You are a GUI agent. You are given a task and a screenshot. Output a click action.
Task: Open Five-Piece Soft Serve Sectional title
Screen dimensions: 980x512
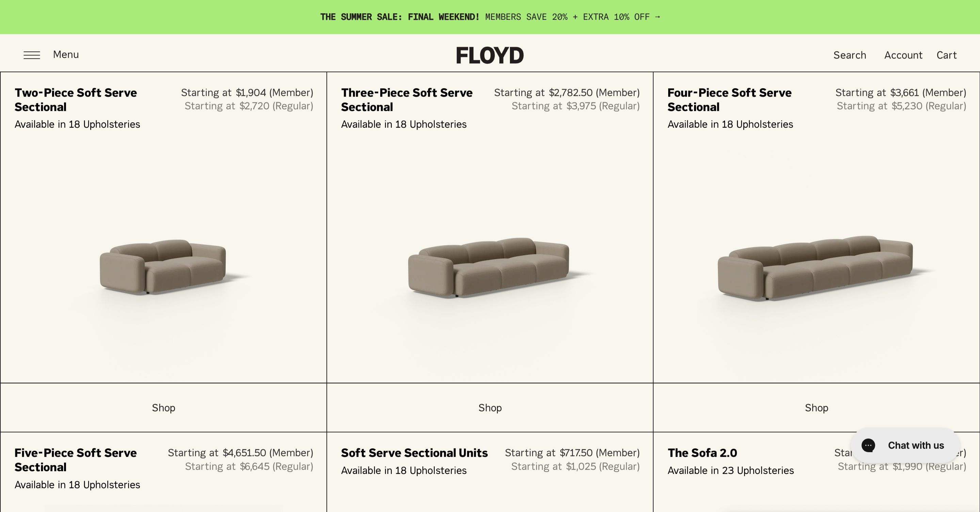[76, 460]
